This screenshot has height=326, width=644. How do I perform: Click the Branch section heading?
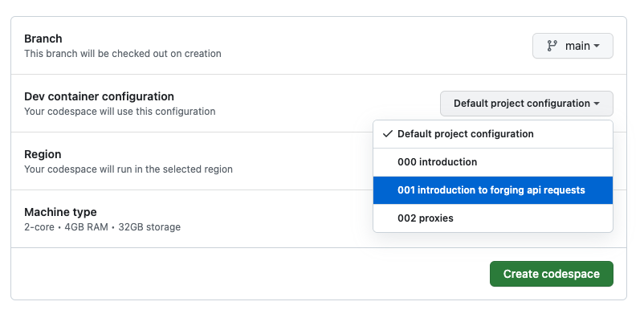(43, 39)
